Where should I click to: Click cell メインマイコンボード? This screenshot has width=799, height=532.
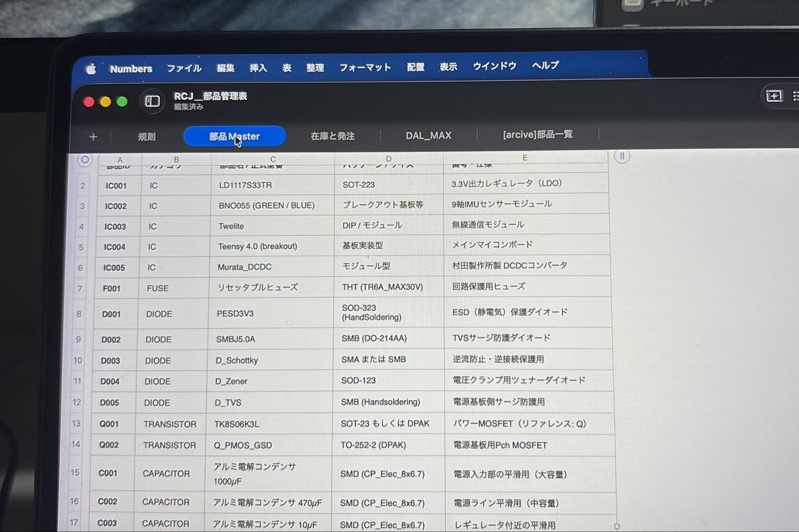(527, 245)
